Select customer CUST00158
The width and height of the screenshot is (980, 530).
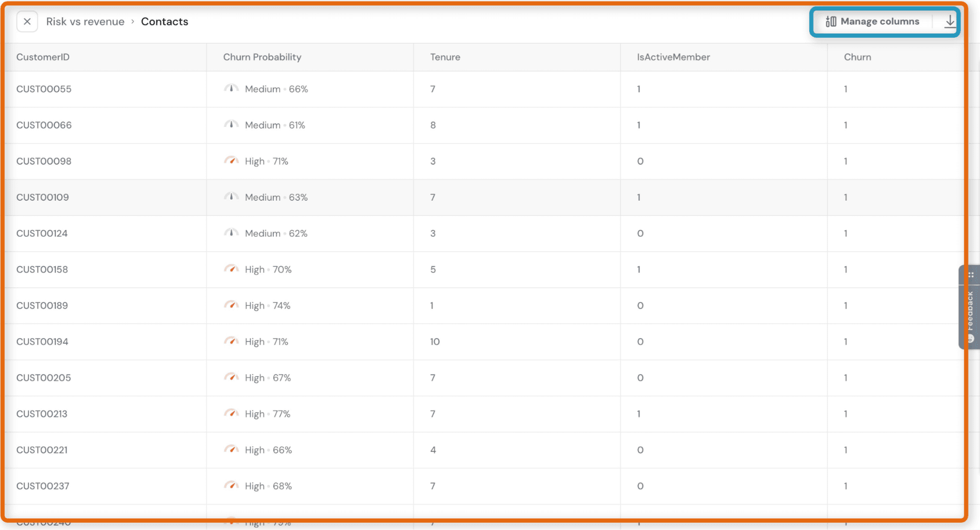pyautogui.click(x=42, y=270)
